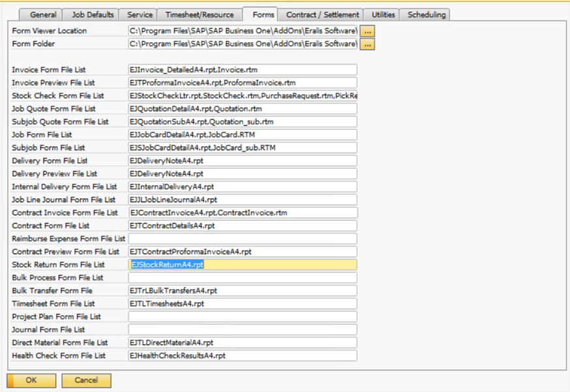The width and height of the screenshot is (570, 392).
Task: Click the Form Viewer Location path field
Action: tap(243, 31)
